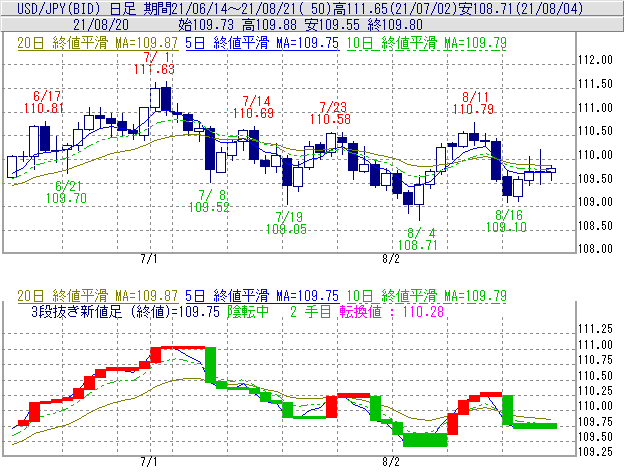Click the 8/2 date label under upper chart
Screen dimensions: 624x475
(391, 259)
